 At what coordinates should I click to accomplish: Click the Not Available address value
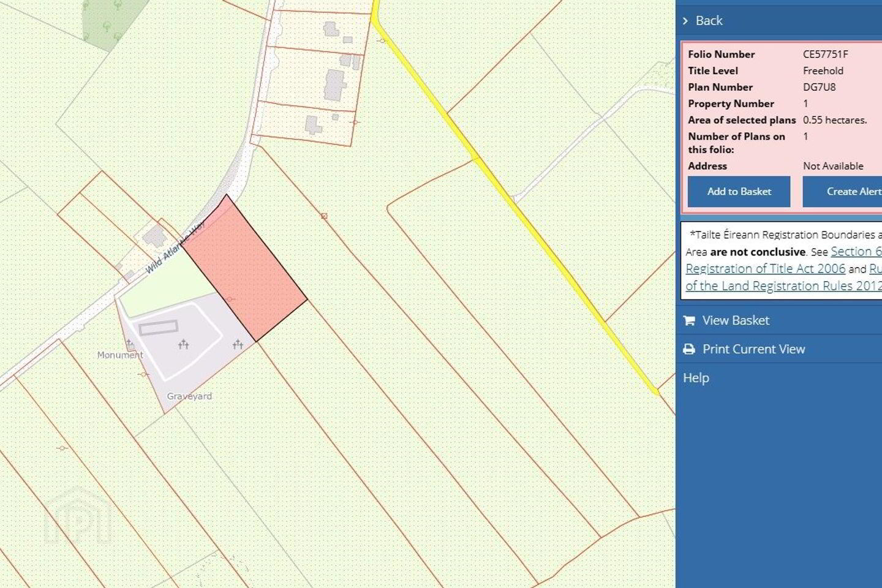[833, 166]
